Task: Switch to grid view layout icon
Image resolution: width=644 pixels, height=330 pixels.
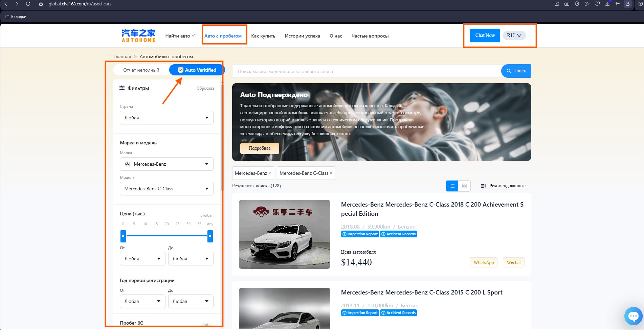Action: click(464, 186)
